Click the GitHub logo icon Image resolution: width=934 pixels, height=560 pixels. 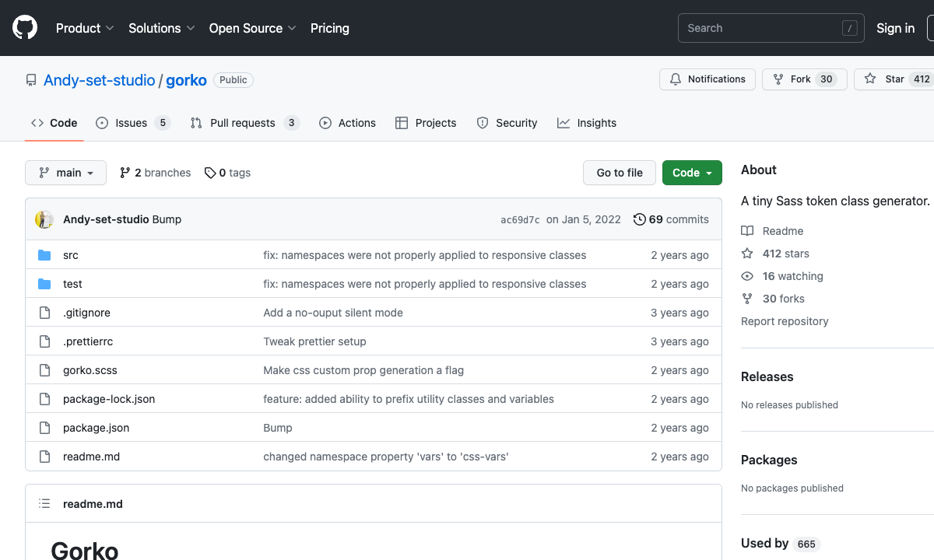[x=25, y=28]
